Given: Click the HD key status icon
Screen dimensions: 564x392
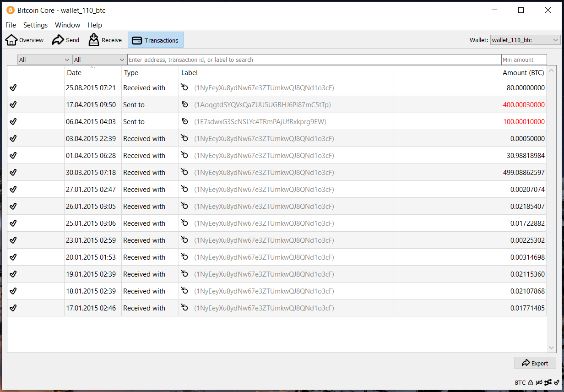Looking at the screenshot, I should 539,382.
